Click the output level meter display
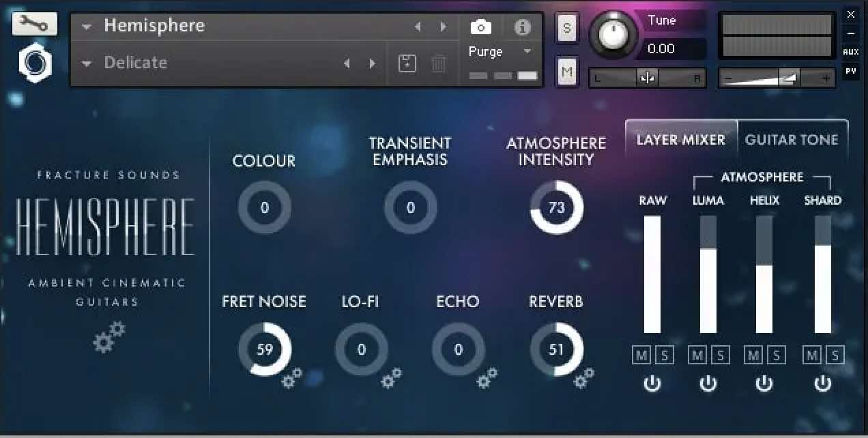Viewport: 868px width, 438px height. [777, 35]
